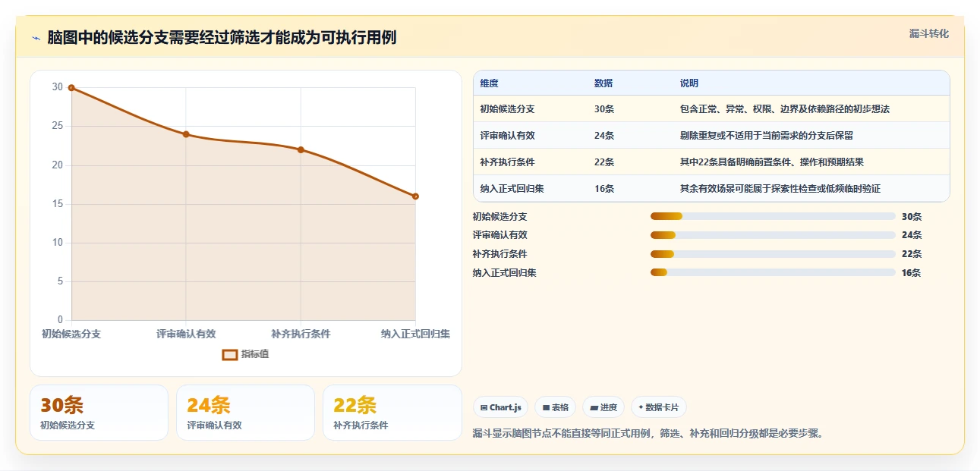Click the 22条 cell in the table
Image resolution: width=980 pixels, height=471 pixels.
604,162
